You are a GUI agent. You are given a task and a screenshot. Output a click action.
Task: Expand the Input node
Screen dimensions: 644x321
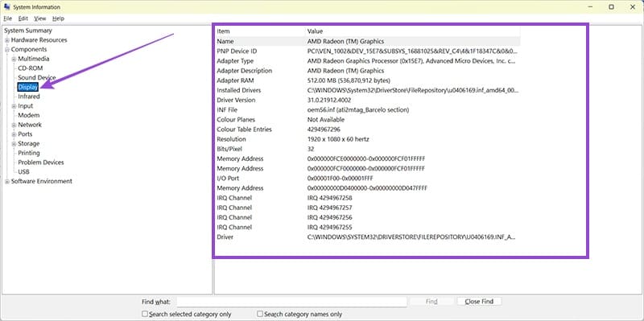(14, 106)
